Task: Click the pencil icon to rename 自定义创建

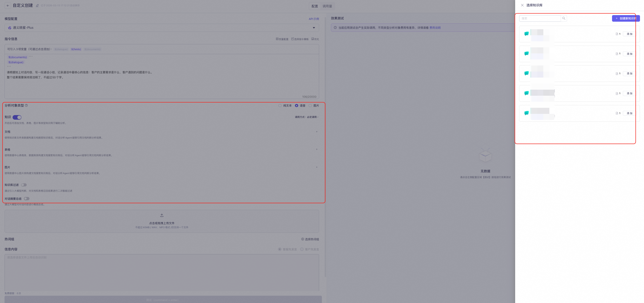Action: (37, 6)
